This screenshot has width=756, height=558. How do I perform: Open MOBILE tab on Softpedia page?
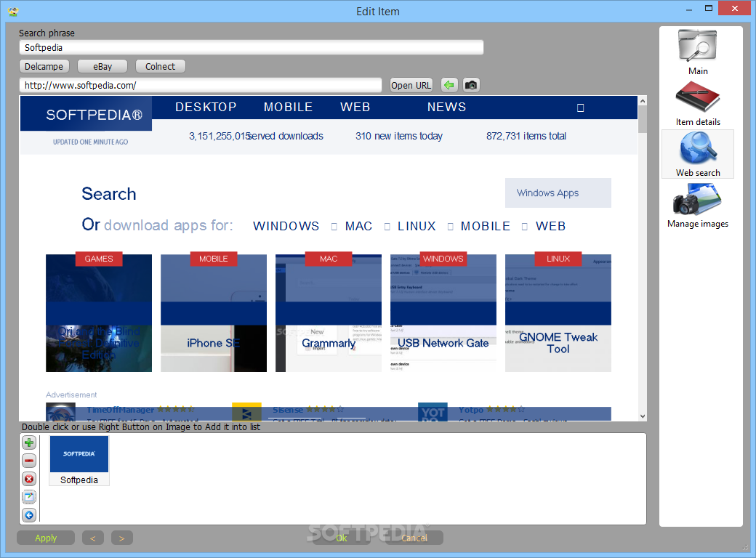[x=288, y=107]
